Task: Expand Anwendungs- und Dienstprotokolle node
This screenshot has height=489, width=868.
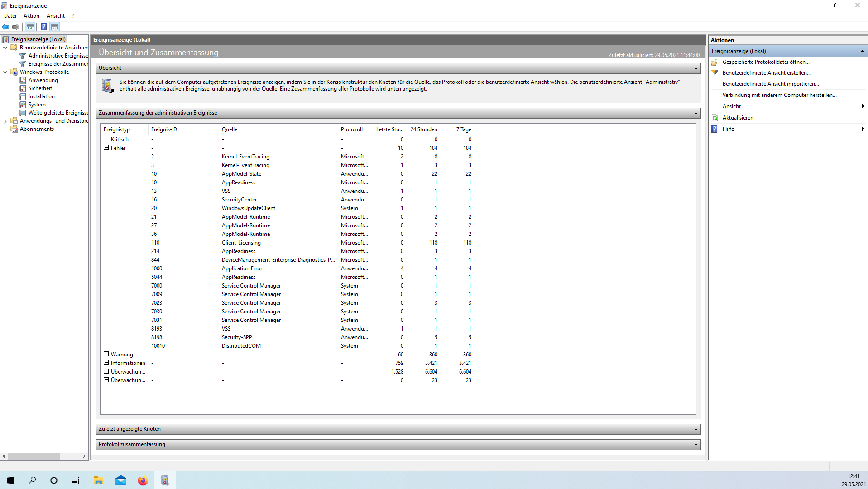Action: (5, 121)
